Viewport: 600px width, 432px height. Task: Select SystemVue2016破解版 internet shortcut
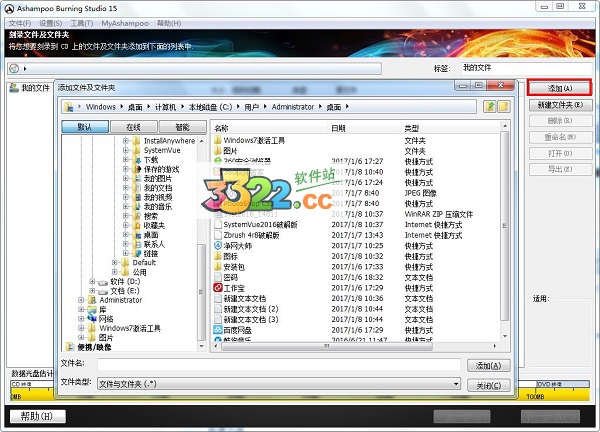(256, 224)
